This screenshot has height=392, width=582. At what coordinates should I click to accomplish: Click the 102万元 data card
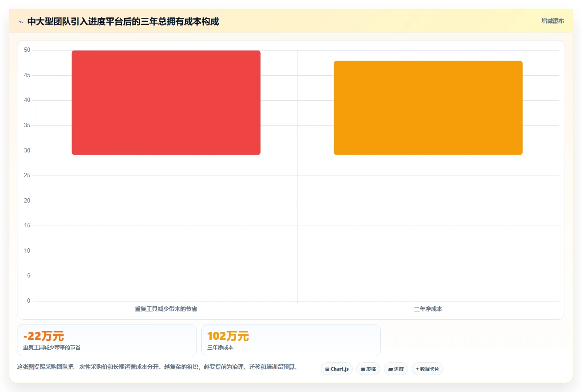[291, 340]
